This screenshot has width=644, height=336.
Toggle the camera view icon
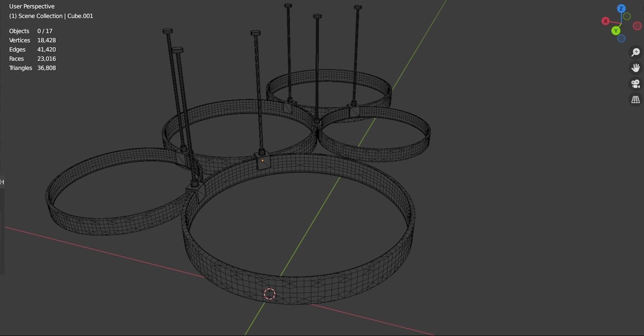[635, 83]
